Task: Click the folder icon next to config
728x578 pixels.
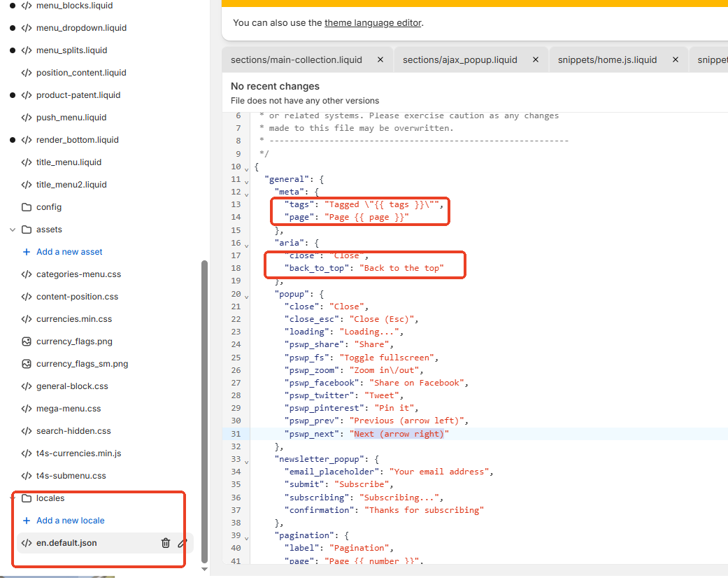Action: click(27, 207)
